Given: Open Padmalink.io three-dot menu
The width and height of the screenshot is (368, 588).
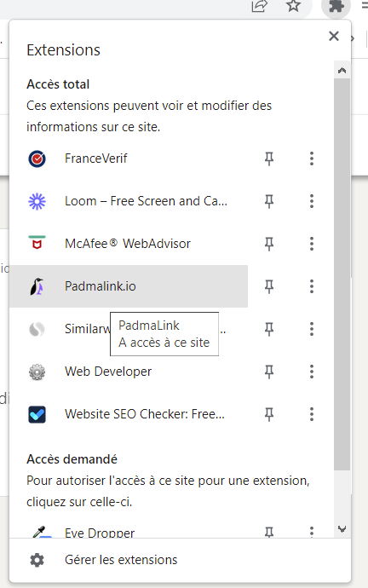Looking at the screenshot, I should coord(312,286).
